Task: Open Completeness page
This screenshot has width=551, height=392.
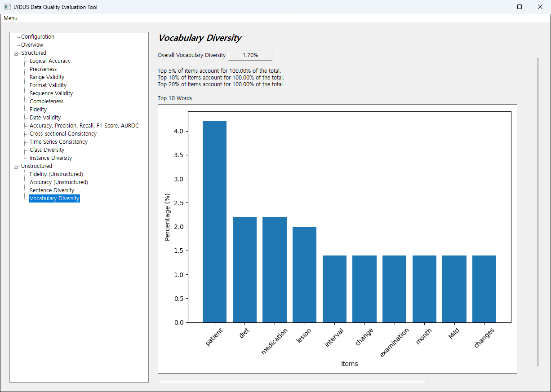Action: pyautogui.click(x=46, y=101)
